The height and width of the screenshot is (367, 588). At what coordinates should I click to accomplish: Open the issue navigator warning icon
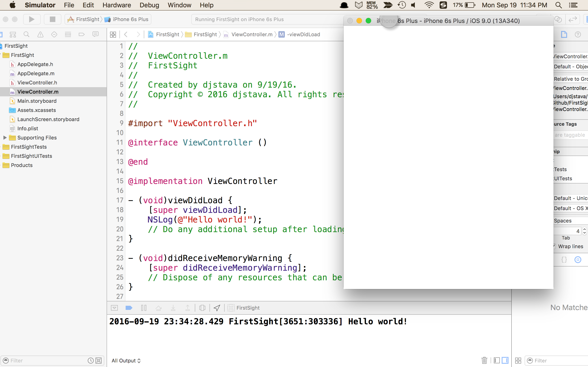click(40, 34)
